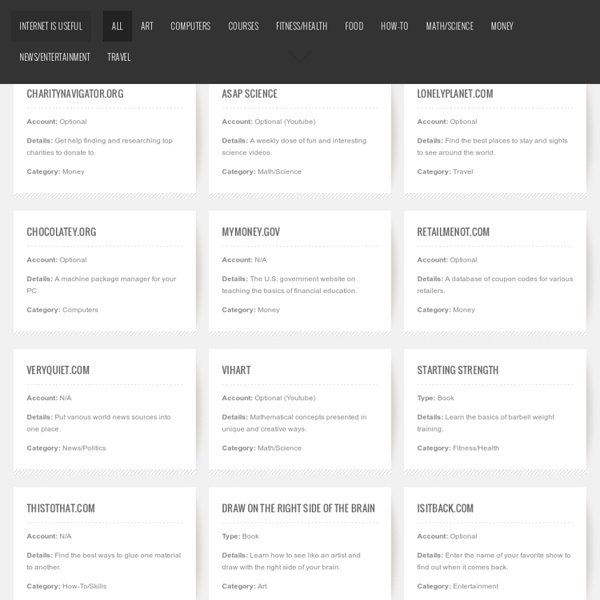Open the RetailMeNot.com card title
Image resolution: width=600 pixels, height=600 pixels.
click(x=453, y=232)
